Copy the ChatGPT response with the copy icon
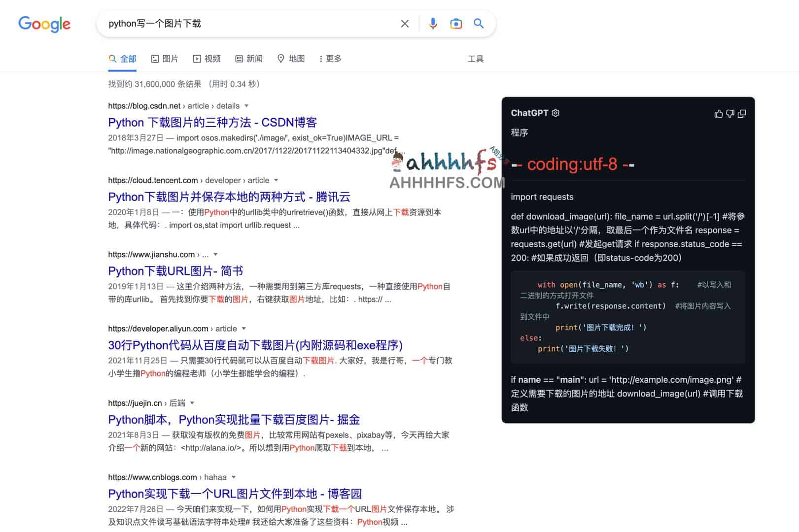This screenshot has height=532, width=799. tap(742, 113)
